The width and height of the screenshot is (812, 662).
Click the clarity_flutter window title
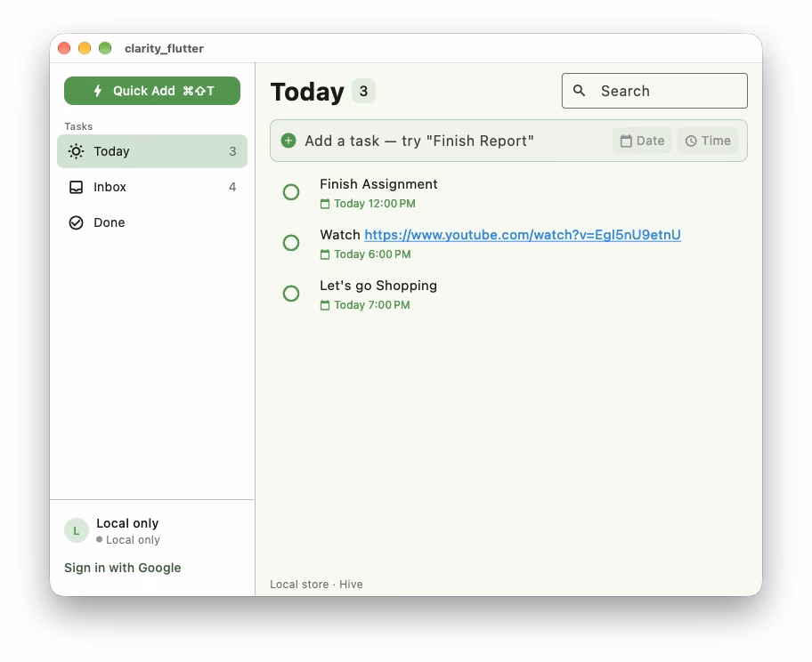pos(164,49)
